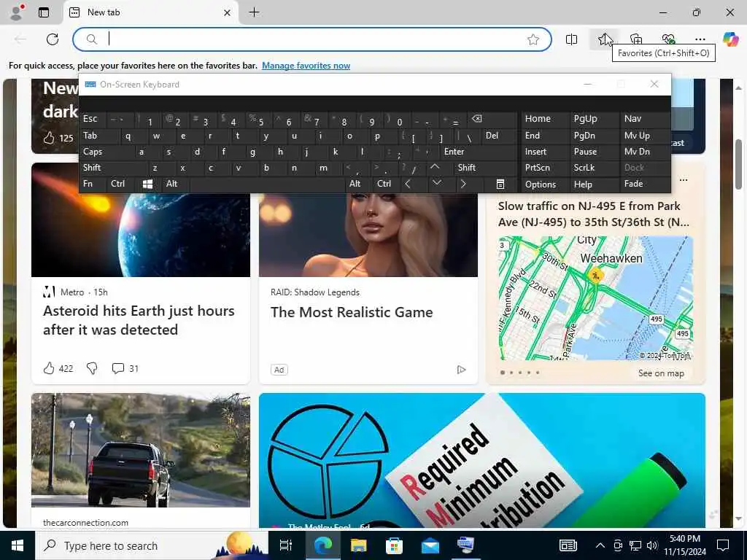Add this page to favorites star
The height and width of the screenshot is (560, 747).
(x=533, y=39)
